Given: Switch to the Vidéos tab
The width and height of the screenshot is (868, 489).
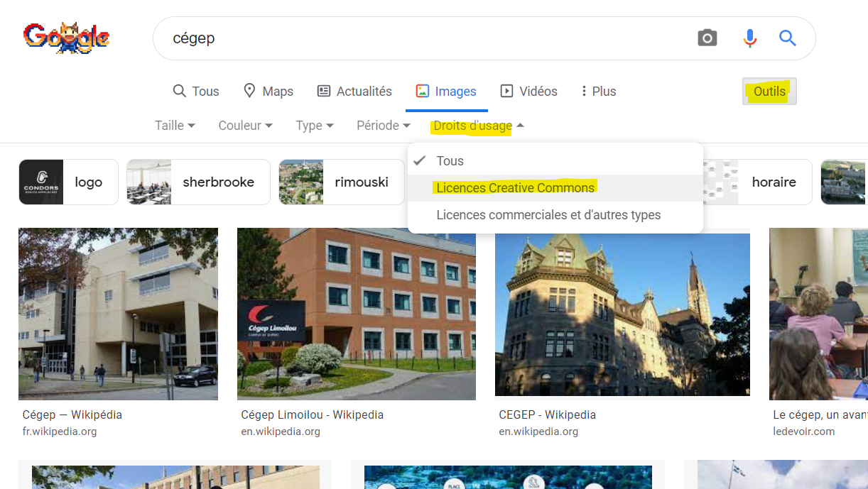Looking at the screenshot, I should 528,91.
